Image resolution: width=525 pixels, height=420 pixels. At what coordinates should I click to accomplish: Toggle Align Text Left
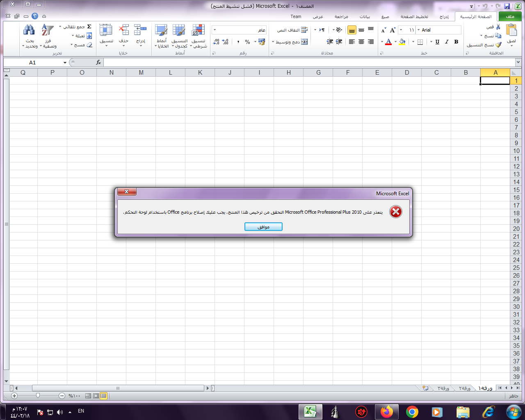(352, 42)
